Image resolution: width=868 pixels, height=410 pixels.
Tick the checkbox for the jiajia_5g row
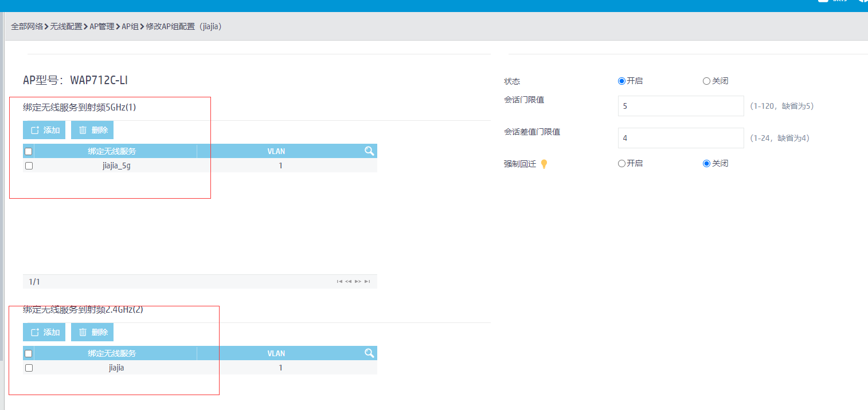[x=29, y=165]
